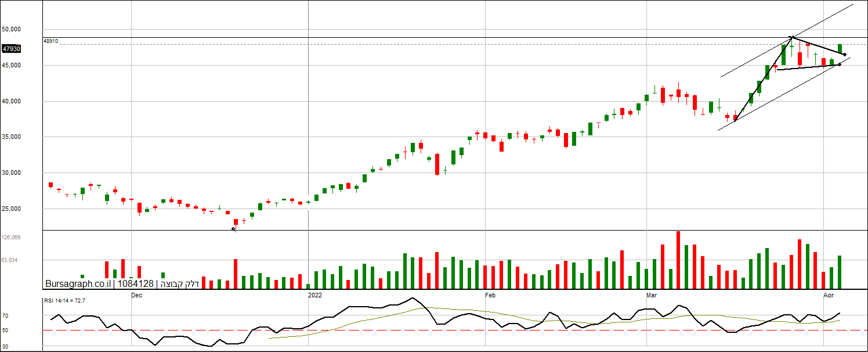Select trendline anchor point at the 48910 peak

pyautogui.click(x=791, y=38)
